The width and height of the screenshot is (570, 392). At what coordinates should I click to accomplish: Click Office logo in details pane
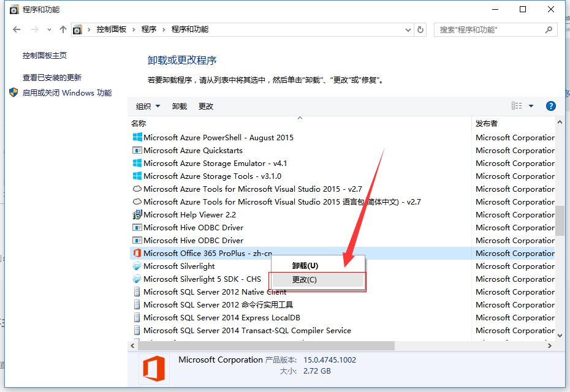coord(154,369)
